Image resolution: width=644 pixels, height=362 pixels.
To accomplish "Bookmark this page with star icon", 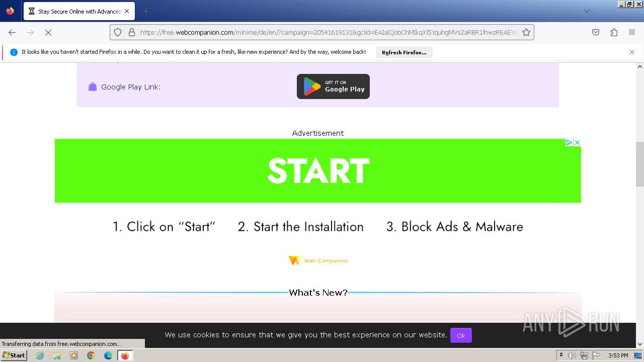I will (526, 32).
